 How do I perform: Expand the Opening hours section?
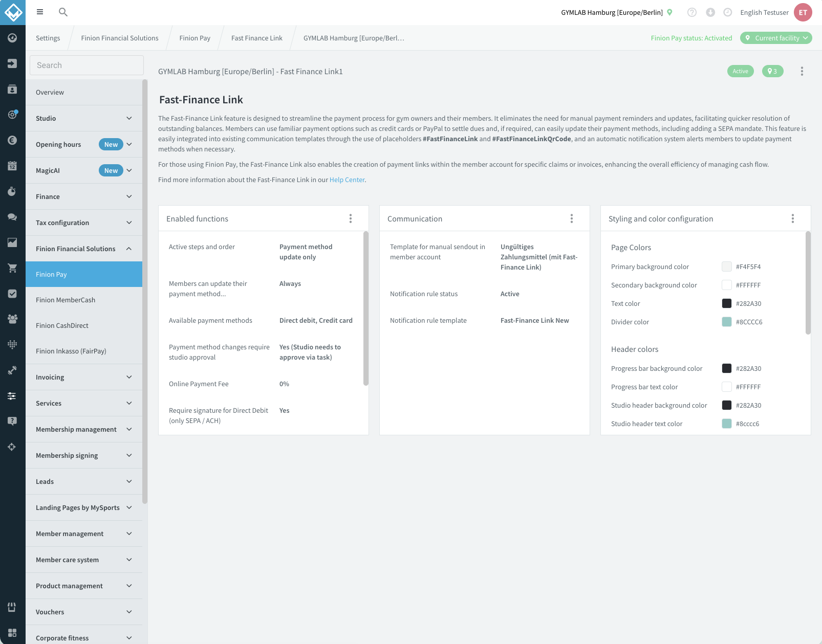point(84,144)
